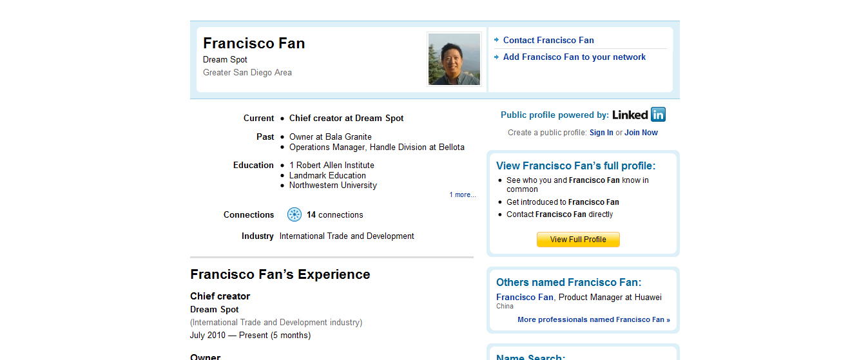
Task: Click the arrow icon beside Add Francisco Fan
Action: [x=497, y=57]
